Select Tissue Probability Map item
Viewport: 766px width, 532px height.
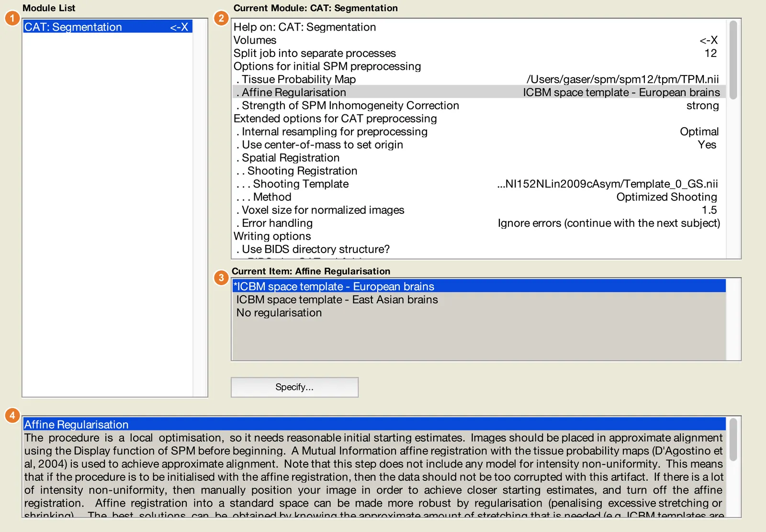[x=479, y=79]
